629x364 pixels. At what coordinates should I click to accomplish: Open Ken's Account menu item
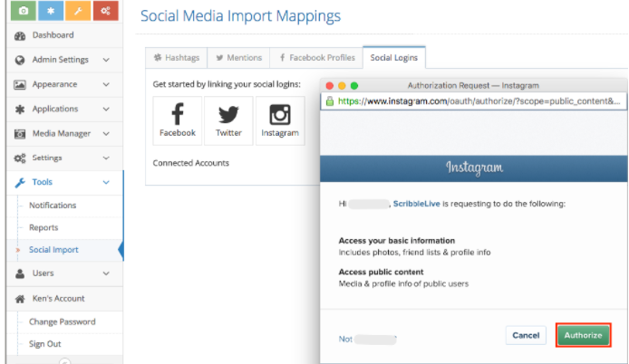pos(59,299)
